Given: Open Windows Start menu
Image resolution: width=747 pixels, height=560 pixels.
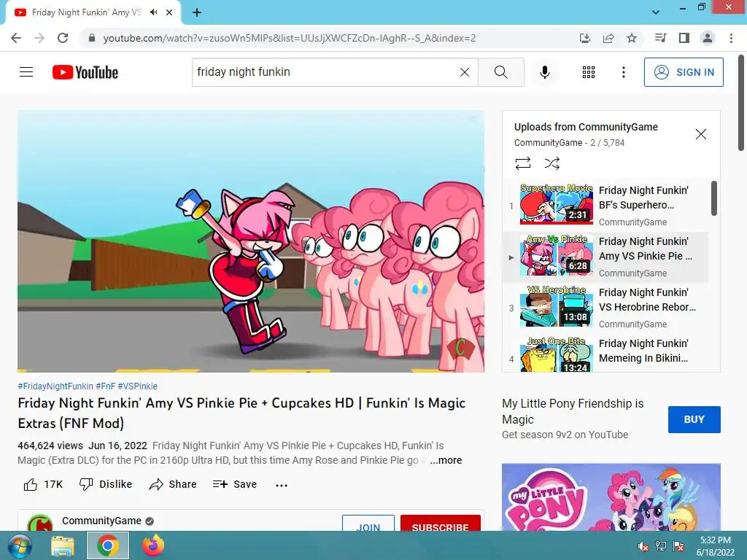Looking at the screenshot, I should 20,545.
